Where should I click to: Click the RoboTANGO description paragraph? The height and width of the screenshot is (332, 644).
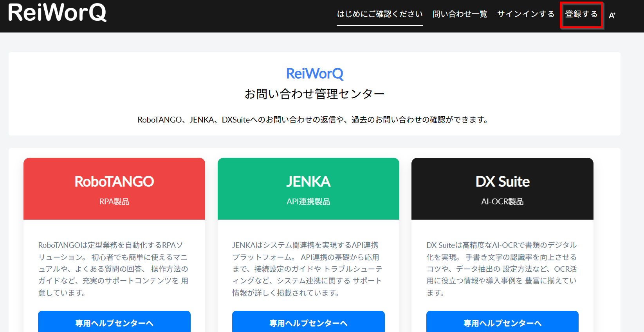[x=113, y=269]
